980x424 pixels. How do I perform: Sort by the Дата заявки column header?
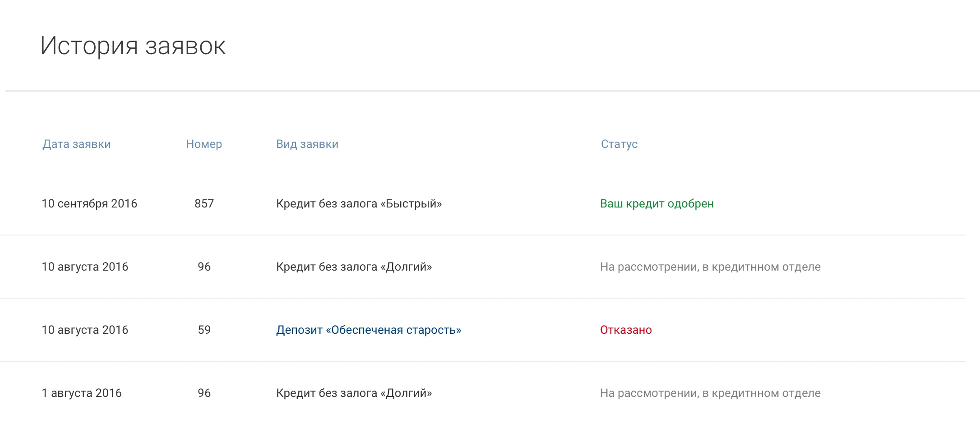click(76, 144)
